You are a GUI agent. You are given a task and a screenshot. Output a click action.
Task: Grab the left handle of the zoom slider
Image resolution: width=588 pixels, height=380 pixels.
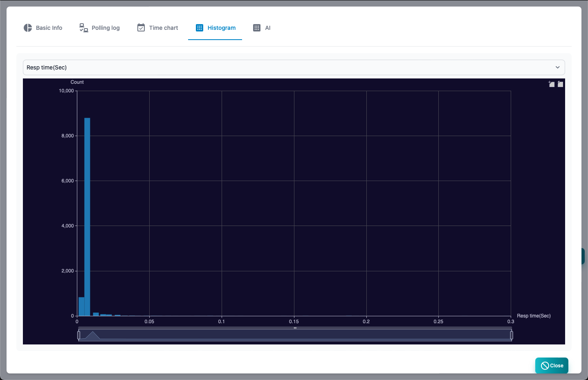79,335
